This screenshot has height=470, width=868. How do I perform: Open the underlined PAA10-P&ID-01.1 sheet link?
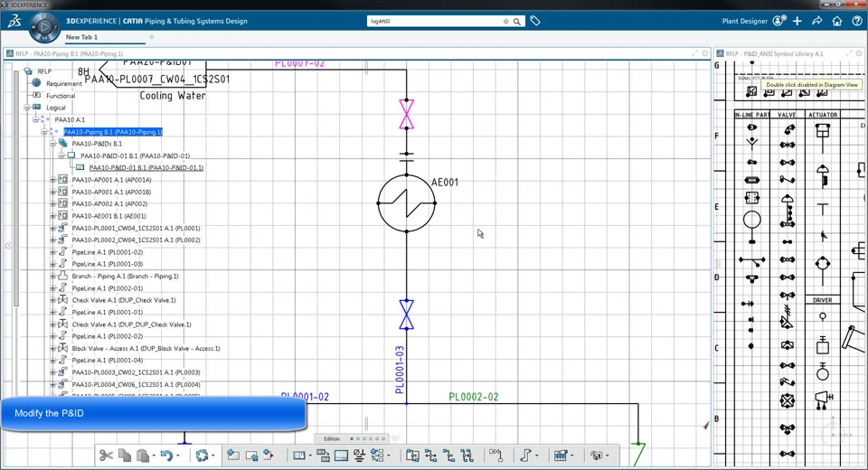(146, 168)
